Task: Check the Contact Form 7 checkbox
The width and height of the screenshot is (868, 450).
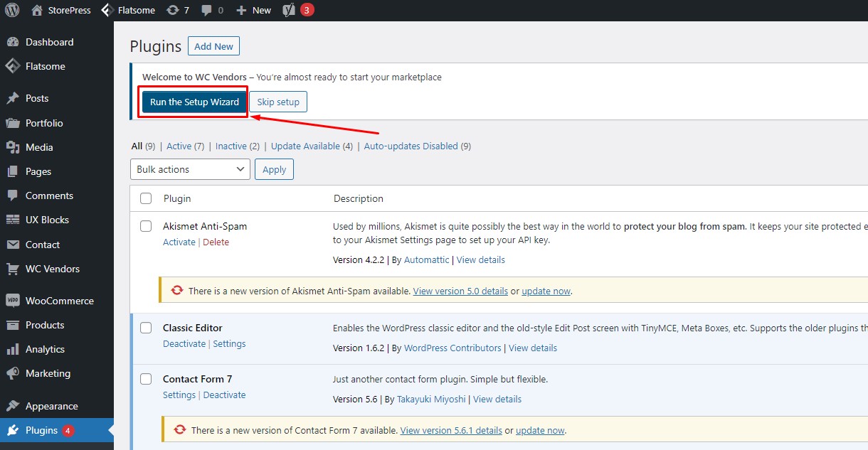Action: coord(146,379)
